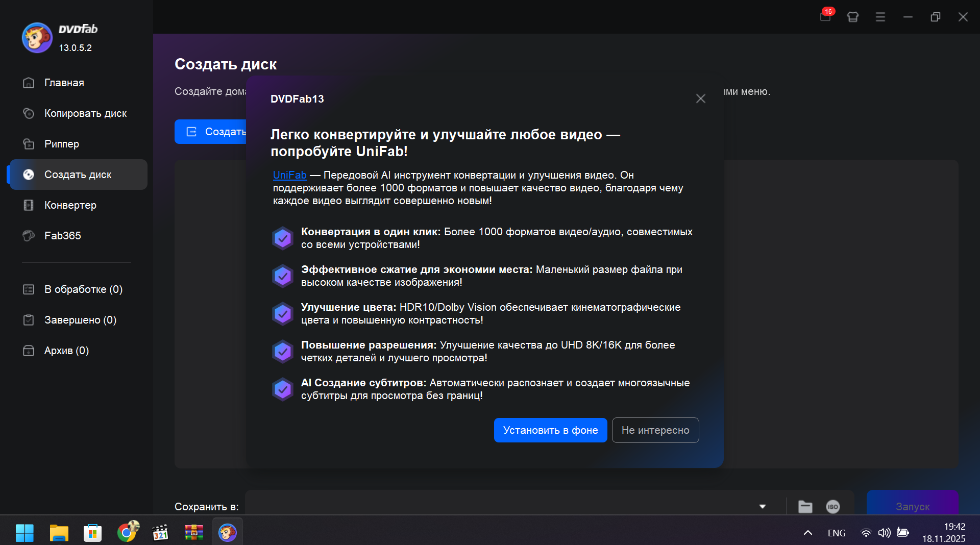Click the DVDFab monkey logo

37,38
